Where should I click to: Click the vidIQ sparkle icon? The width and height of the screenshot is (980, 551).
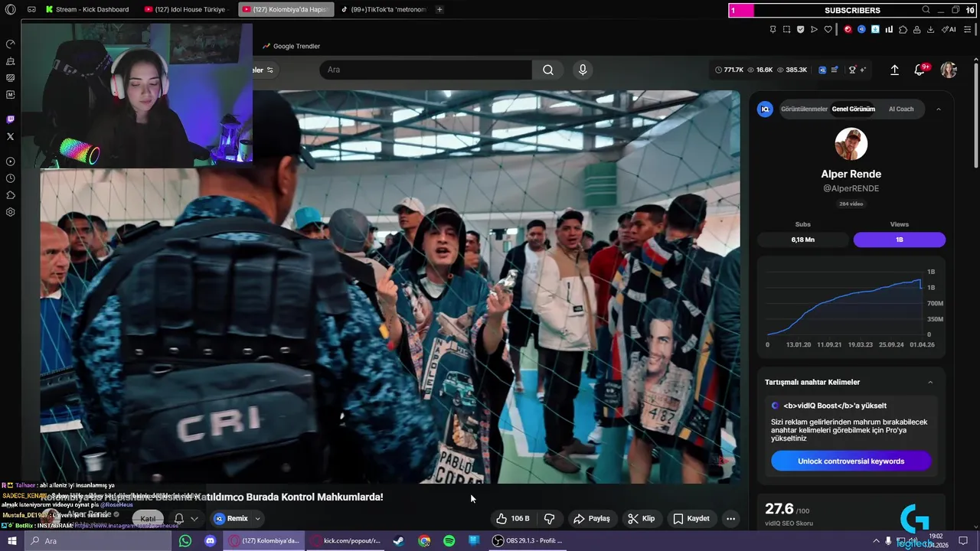863,70
